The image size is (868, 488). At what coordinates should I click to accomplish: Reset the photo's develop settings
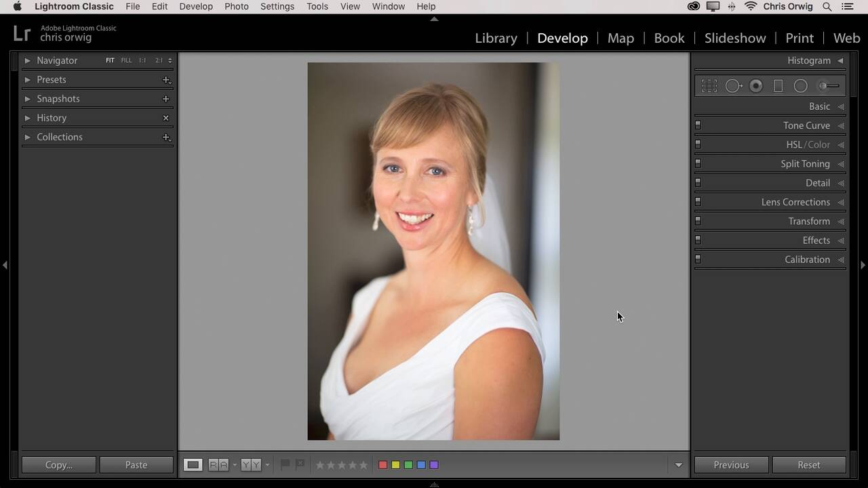point(809,465)
